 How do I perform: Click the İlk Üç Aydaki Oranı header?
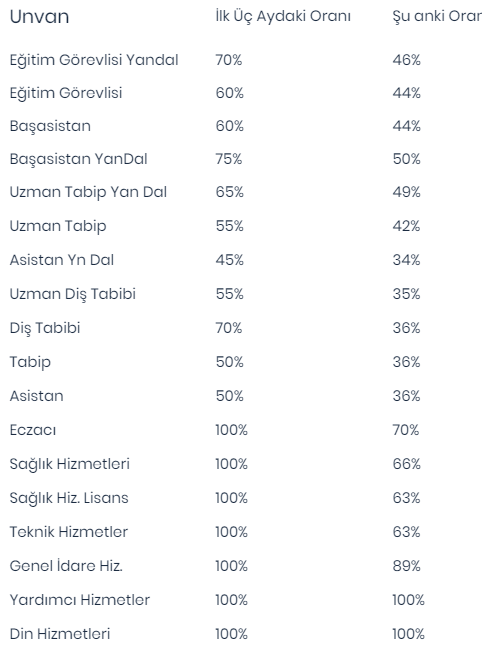[x=283, y=16]
